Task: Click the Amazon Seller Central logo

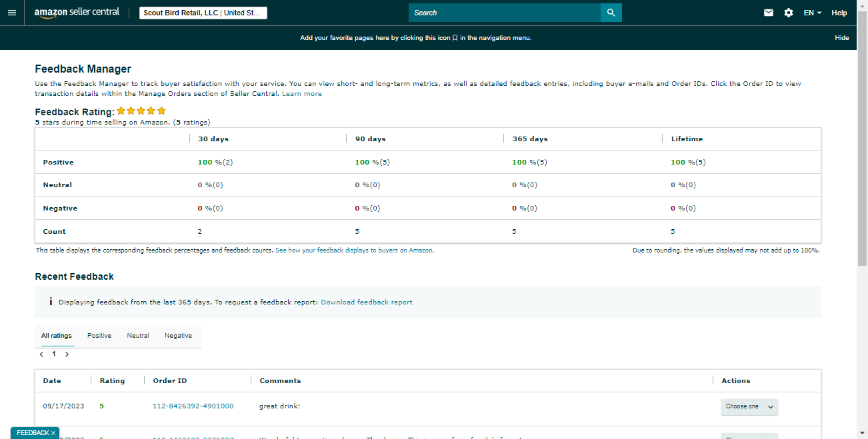Action: click(x=77, y=13)
